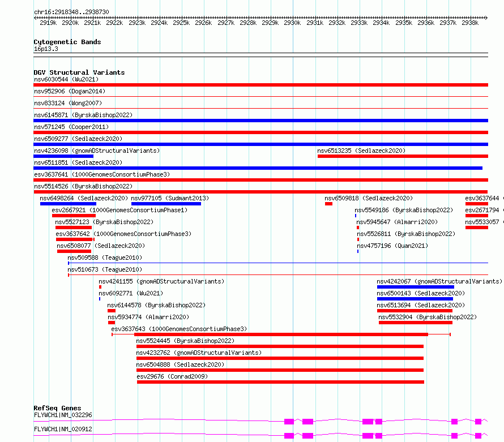Viewport: 504px width, 442px height.
Task: Open nsv6513235 (Sedlazeck2020) variant label
Action: click(x=361, y=151)
